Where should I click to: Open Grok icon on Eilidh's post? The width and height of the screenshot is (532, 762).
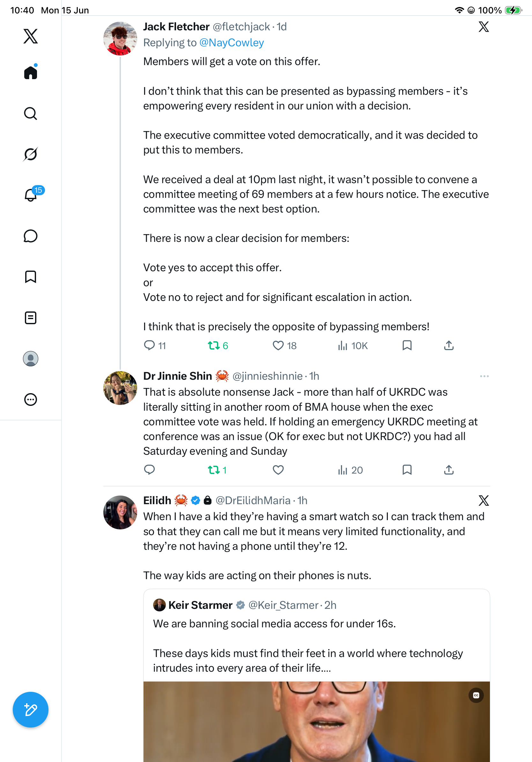click(484, 500)
